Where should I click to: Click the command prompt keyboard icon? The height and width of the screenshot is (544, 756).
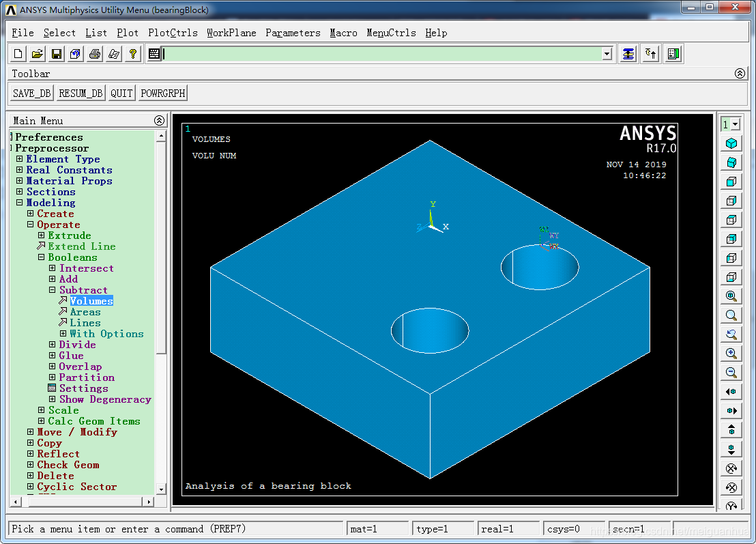pos(154,54)
